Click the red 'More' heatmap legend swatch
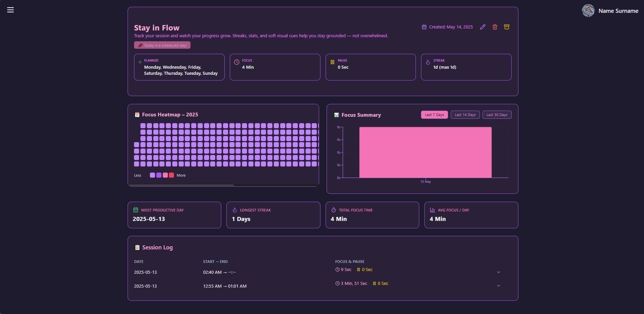Image resolution: width=644 pixels, height=314 pixels. 172,175
